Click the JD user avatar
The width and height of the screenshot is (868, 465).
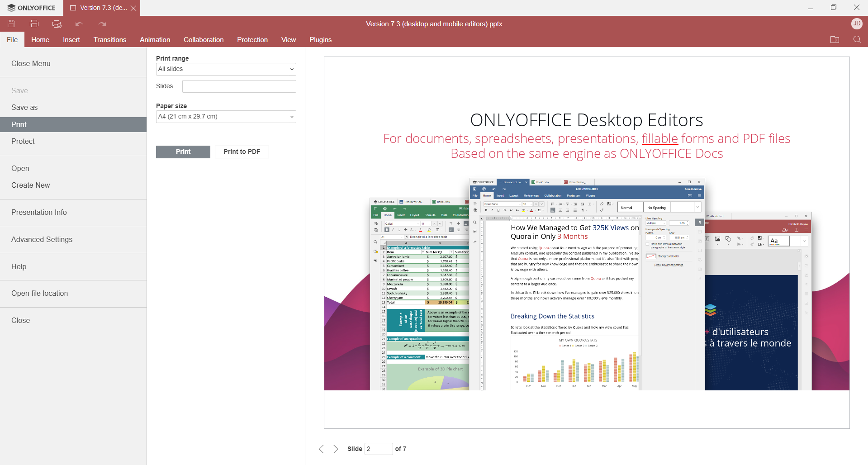tap(856, 24)
